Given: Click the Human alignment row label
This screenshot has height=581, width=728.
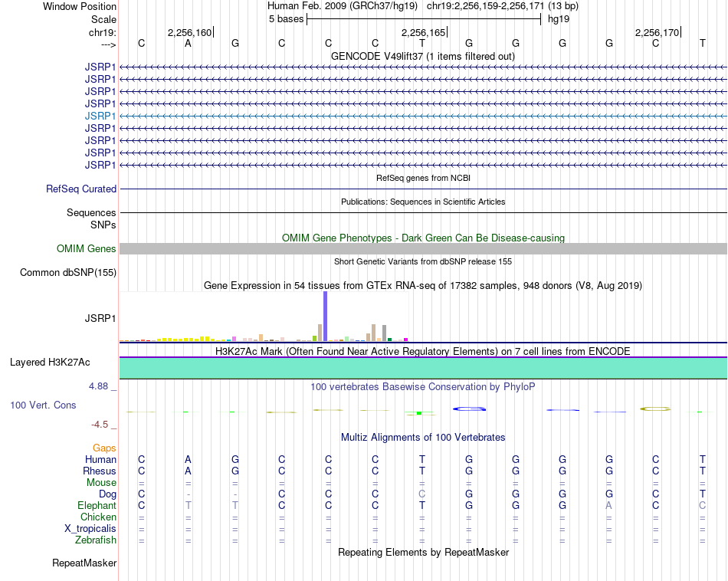Looking at the screenshot, I should click(100, 459).
